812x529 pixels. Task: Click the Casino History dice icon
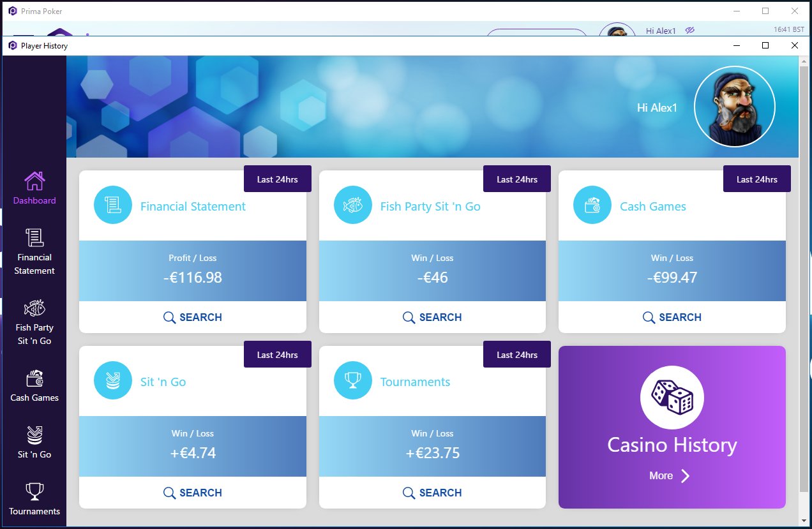672,397
